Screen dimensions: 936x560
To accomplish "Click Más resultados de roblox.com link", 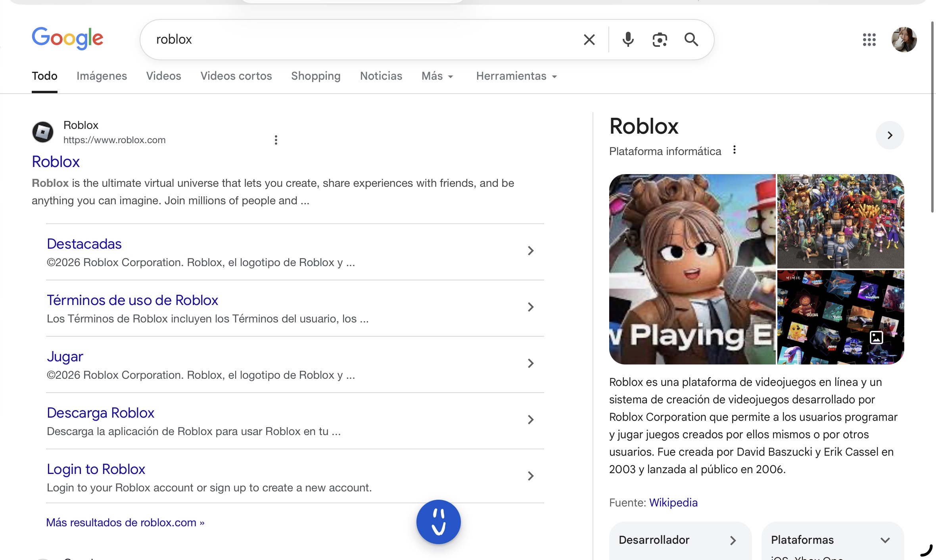I will click(x=125, y=523).
